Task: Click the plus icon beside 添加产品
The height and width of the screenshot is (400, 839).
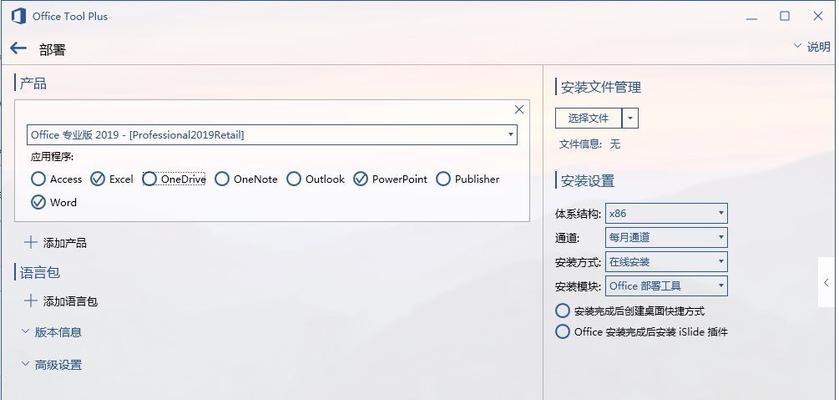Action: click(30, 242)
